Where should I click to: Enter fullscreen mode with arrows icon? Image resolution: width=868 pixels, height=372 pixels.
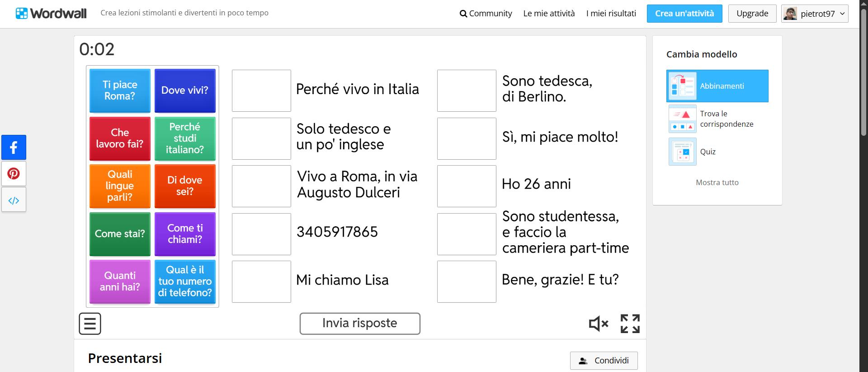[630, 324]
